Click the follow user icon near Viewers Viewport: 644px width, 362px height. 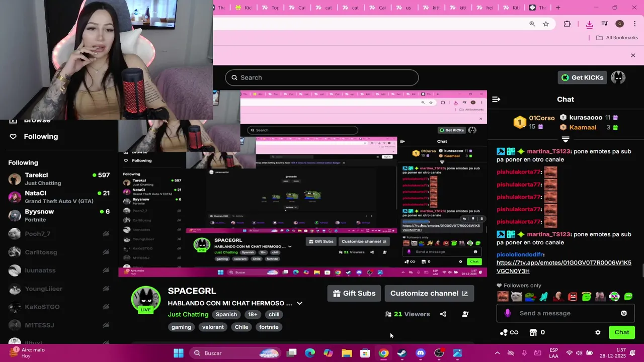click(x=465, y=314)
